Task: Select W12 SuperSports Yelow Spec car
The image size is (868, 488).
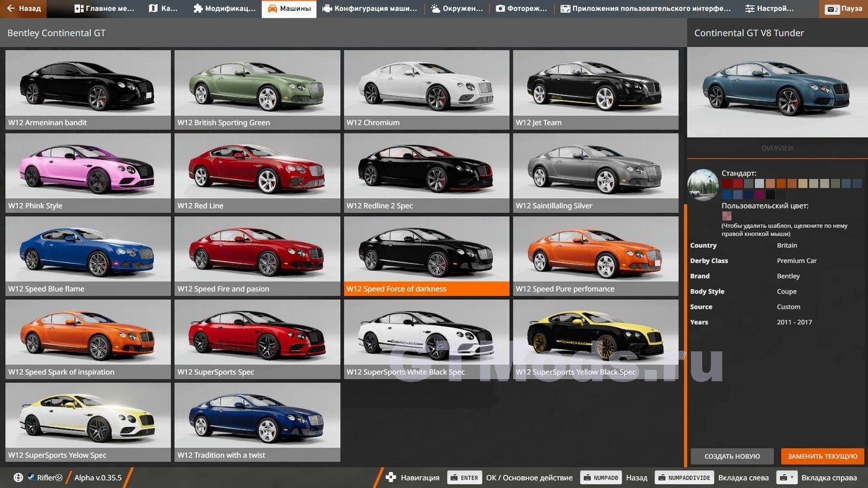Action: [x=88, y=423]
